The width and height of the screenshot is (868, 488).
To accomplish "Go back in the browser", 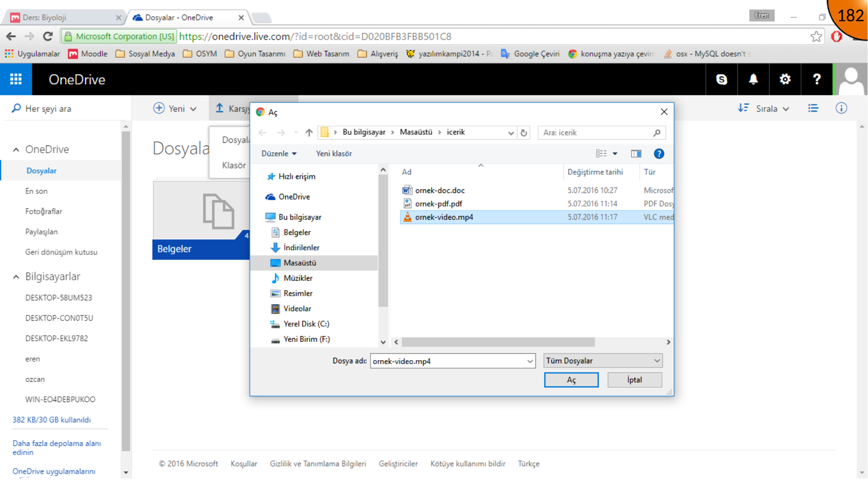I will (x=11, y=37).
